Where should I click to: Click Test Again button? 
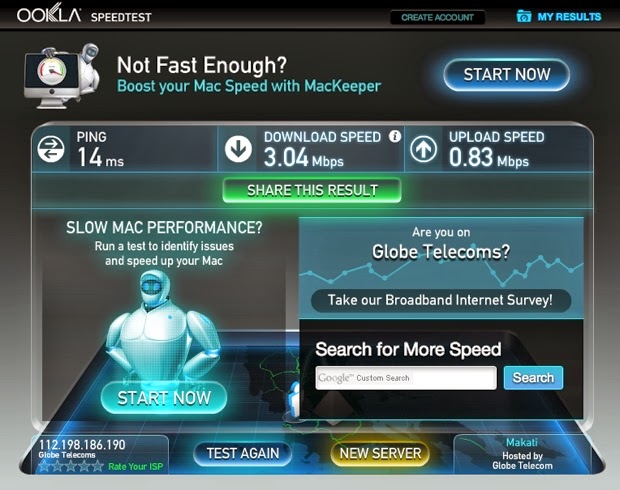pyautogui.click(x=243, y=453)
